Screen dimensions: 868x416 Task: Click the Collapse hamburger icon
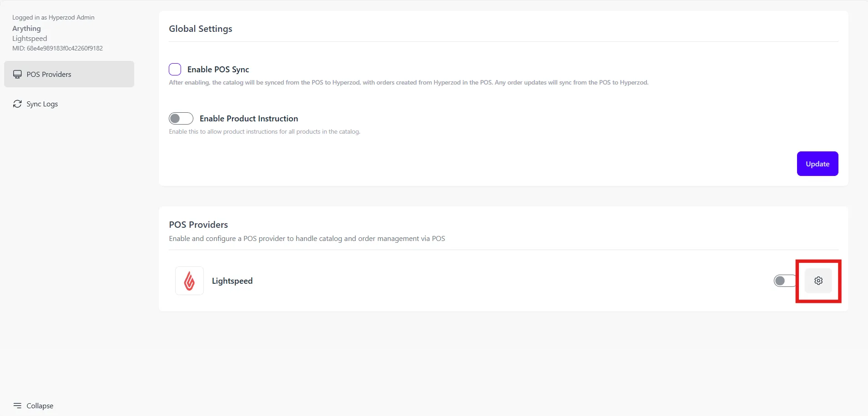pyautogui.click(x=17, y=406)
